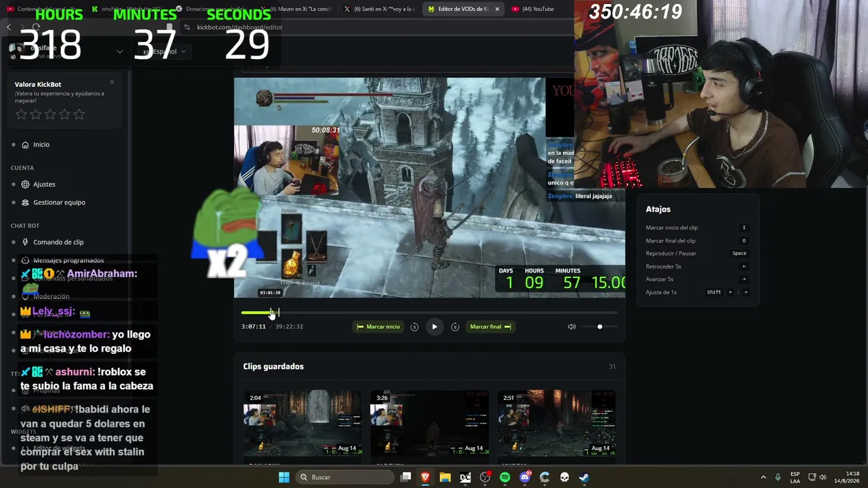Open the language dropdown showing Español
This screenshot has height=488, width=868.
[x=163, y=52]
